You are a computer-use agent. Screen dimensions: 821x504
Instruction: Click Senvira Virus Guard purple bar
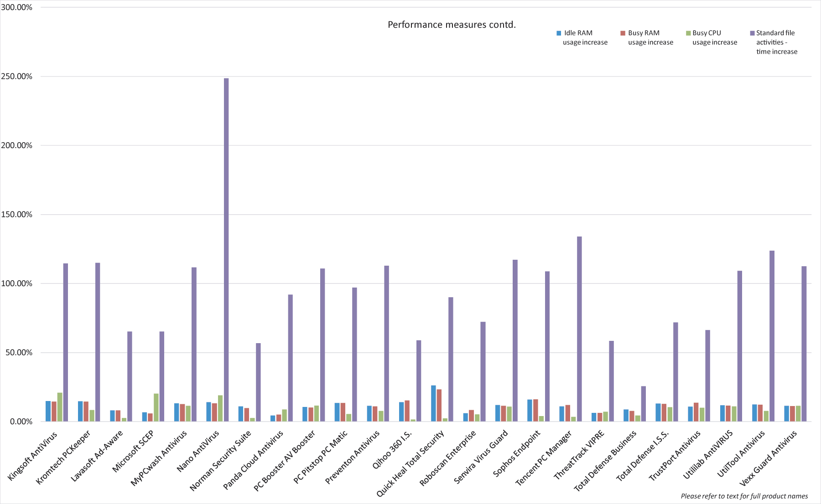pyautogui.click(x=515, y=340)
